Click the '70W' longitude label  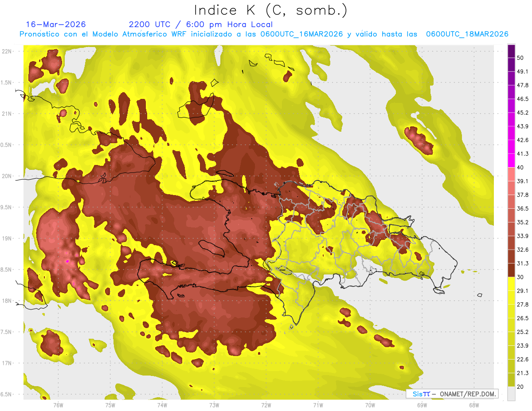[x=370, y=405]
